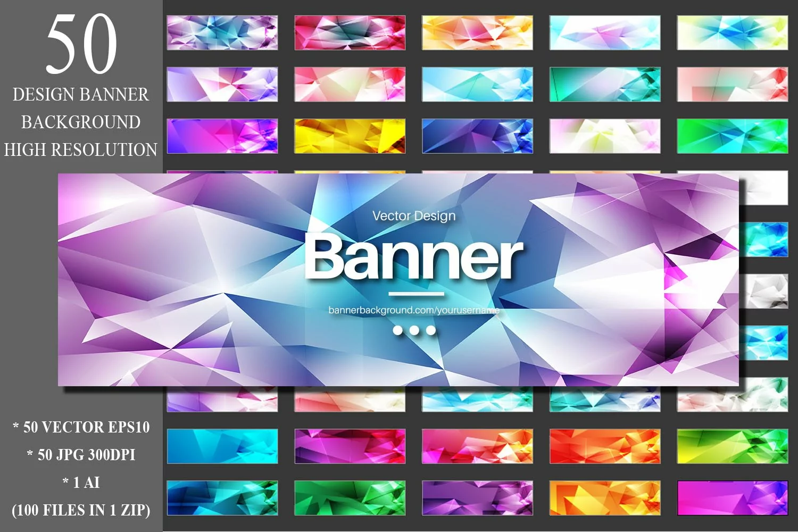Click the white underline bar beneath Banner

pos(416,294)
